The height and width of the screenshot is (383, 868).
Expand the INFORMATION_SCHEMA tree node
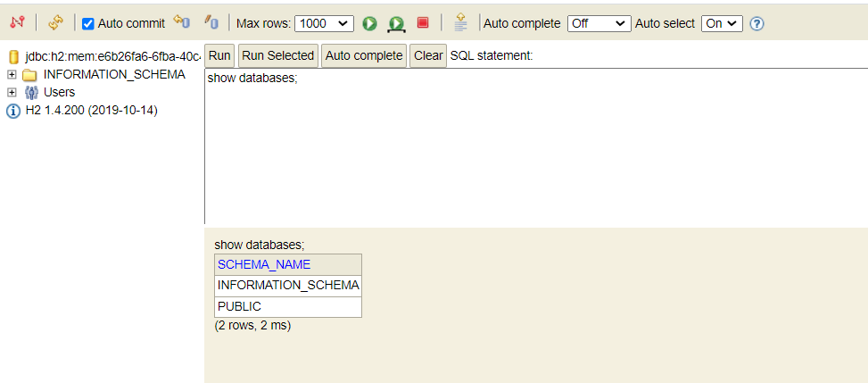pyautogui.click(x=12, y=75)
